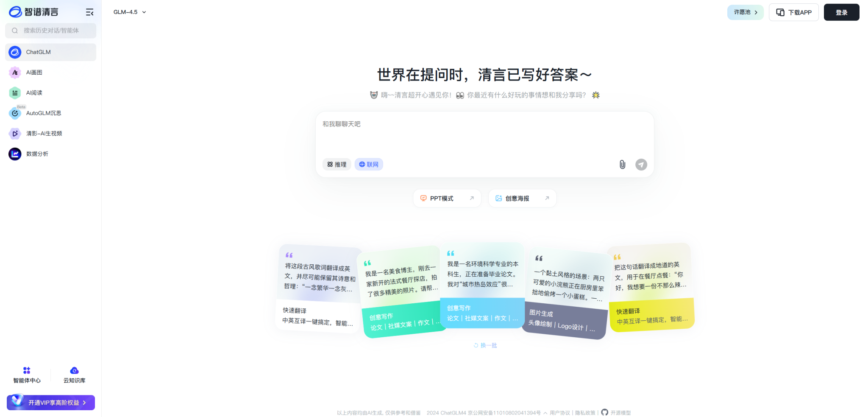Click 开通VIP享高阶权益 banner
868x417 pixels.
coord(51,403)
